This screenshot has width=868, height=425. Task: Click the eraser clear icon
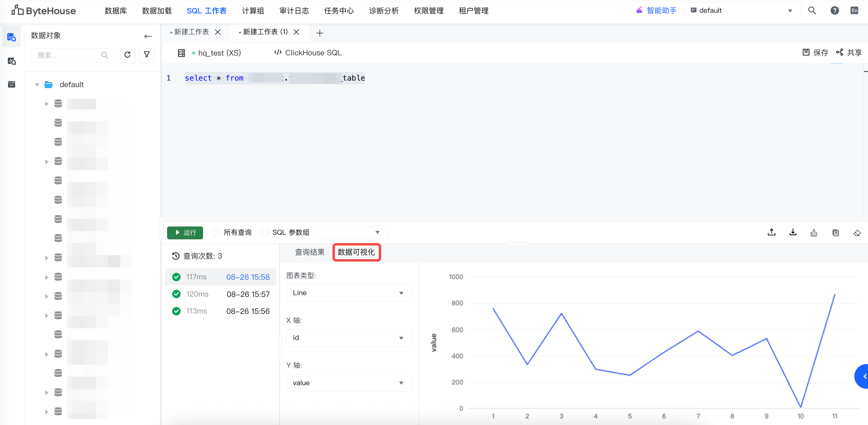(x=857, y=233)
